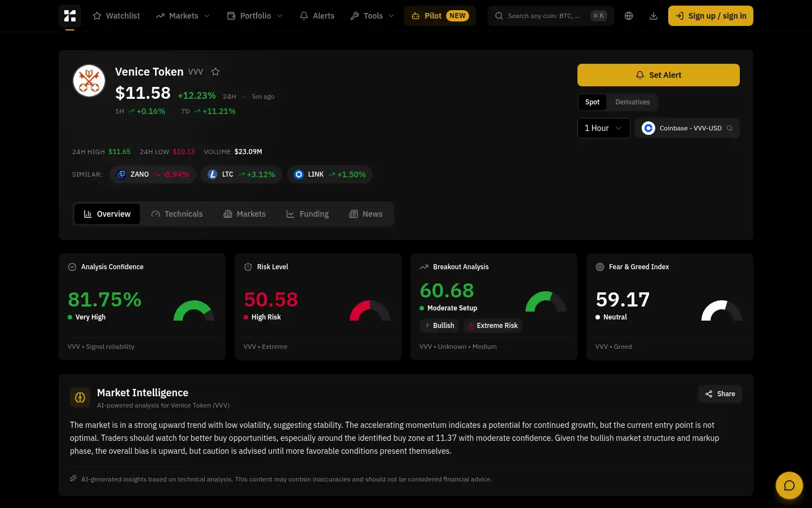The width and height of the screenshot is (812, 508).
Task: Click the 81.75% confidence value
Action: (x=105, y=299)
